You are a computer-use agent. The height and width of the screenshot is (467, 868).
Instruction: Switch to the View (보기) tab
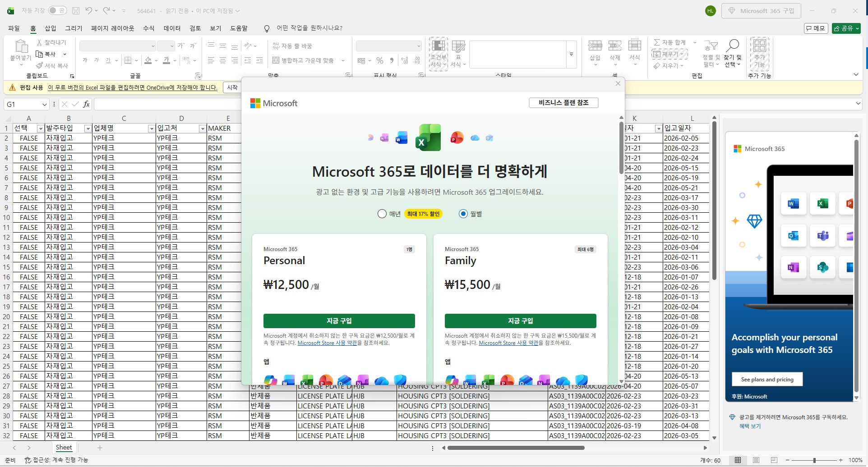pyautogui.click(x=216, y=28)
